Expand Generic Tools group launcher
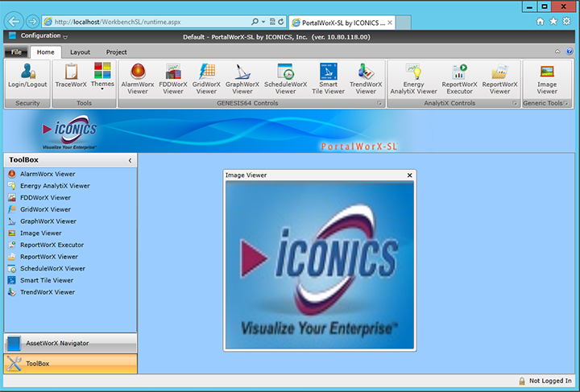The height and width of the screenshot is (392, 580). coord(566,104)
